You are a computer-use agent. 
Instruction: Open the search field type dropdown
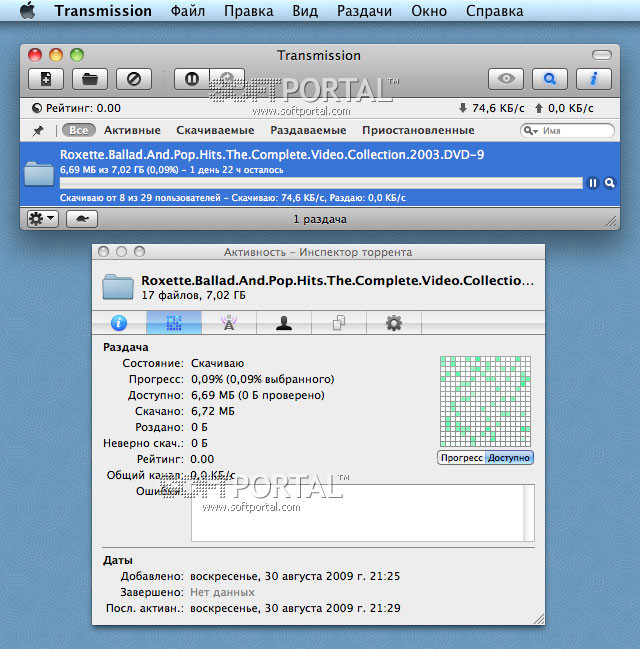coord(531,131)
